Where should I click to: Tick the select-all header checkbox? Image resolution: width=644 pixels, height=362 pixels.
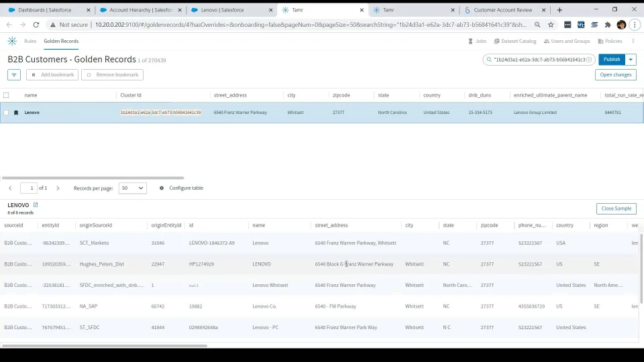point(6,95)
